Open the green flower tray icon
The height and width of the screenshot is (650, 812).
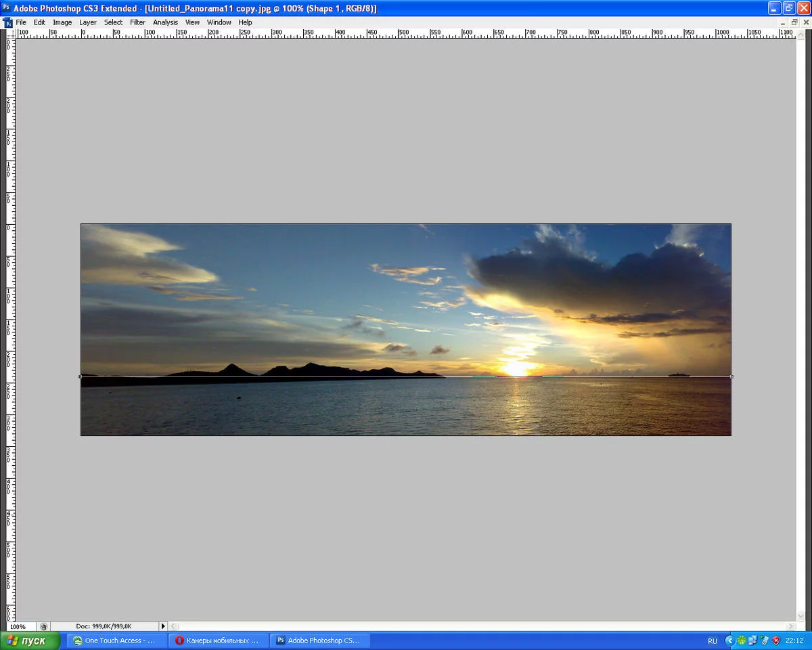click(742, 641)
